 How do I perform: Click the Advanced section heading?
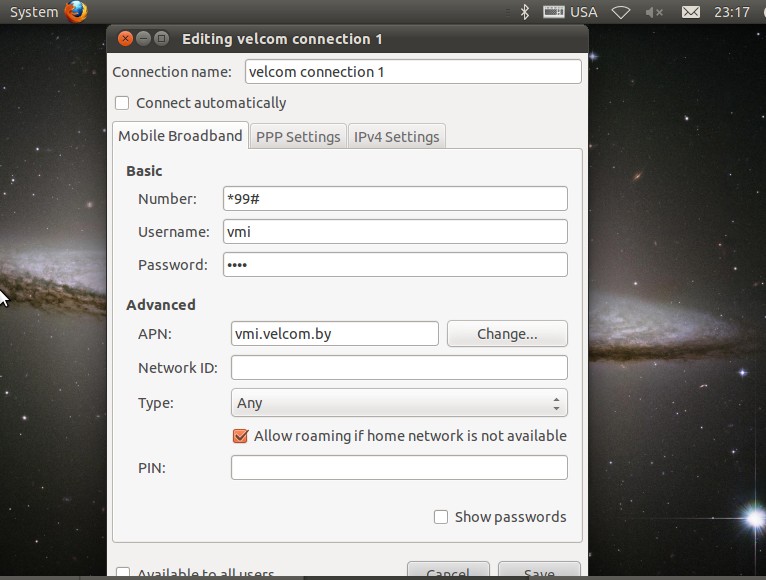click(161, 305)
